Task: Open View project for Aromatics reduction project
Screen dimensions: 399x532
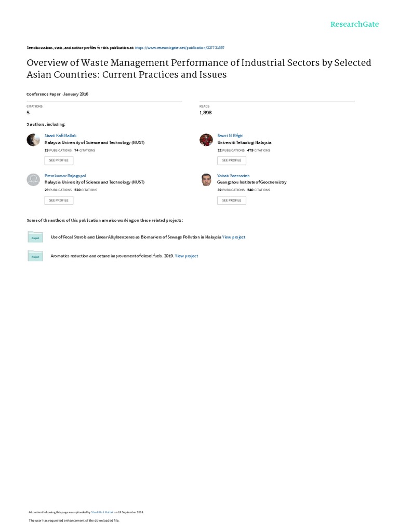Action: click(x=187, y=256)
